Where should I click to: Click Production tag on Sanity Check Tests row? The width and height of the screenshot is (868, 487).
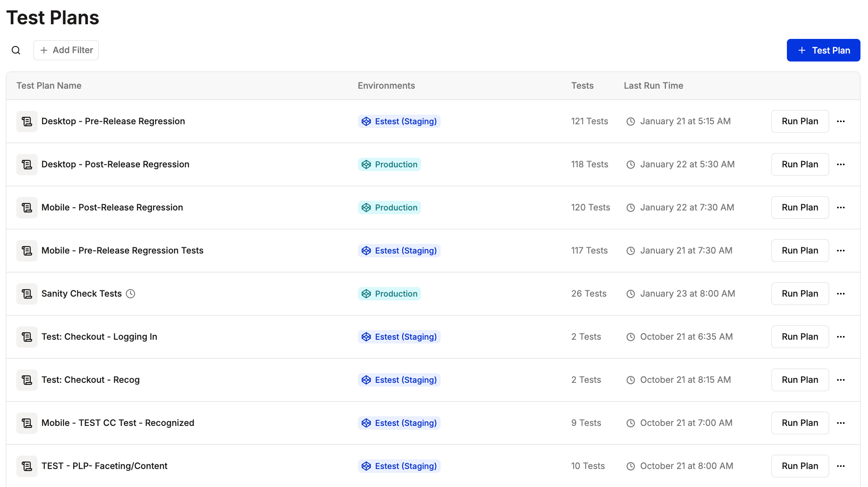click(x=389, y=294)
